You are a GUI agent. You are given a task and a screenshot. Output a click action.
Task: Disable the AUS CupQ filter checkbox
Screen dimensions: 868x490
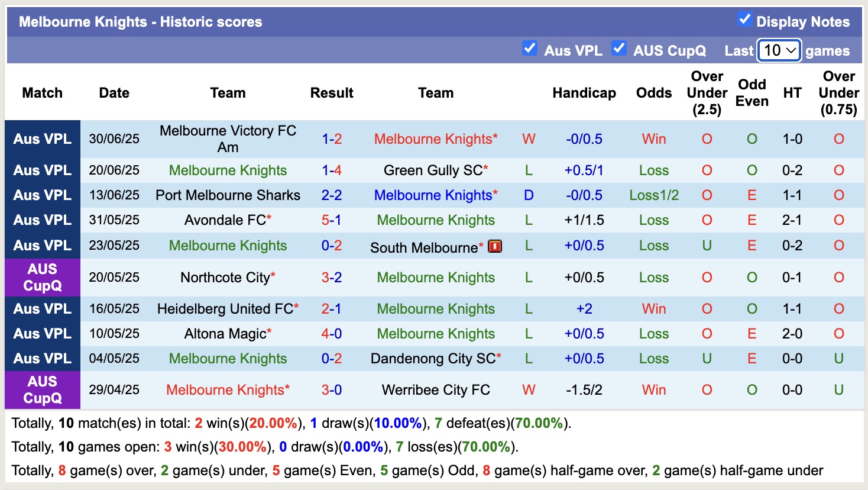coord(619,49)
